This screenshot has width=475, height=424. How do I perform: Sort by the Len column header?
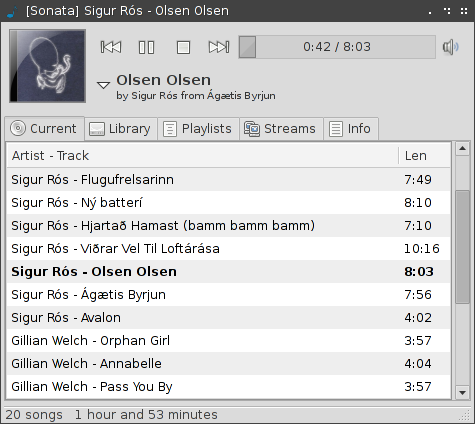pyautogui.click(x=424, y=156)
